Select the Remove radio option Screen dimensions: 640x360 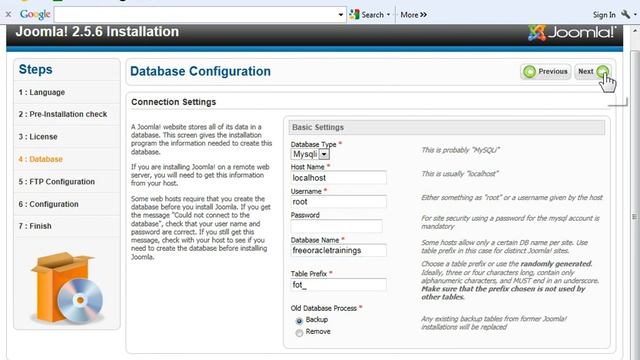[x=299, y=333]
